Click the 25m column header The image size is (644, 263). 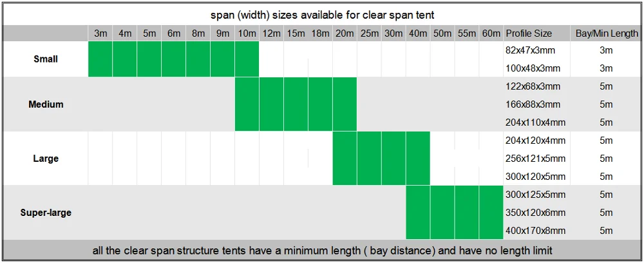(x=369, y=34)
